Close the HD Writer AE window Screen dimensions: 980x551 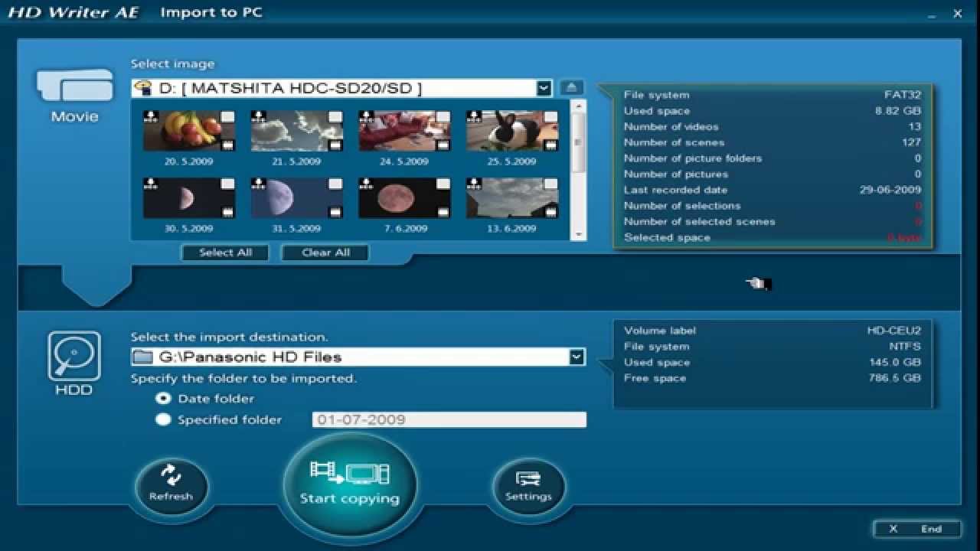(x=958, y=13)
